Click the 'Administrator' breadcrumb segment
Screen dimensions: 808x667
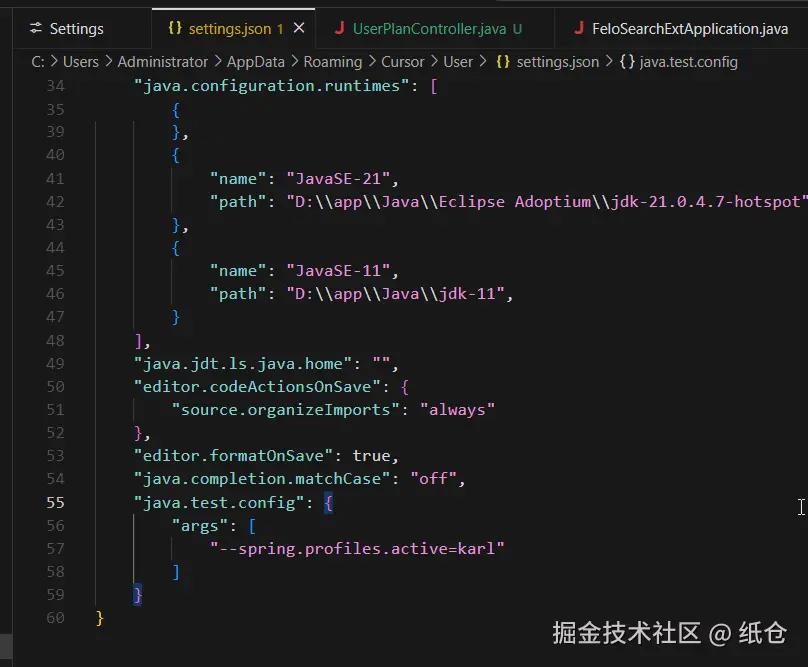coord(163,62)
